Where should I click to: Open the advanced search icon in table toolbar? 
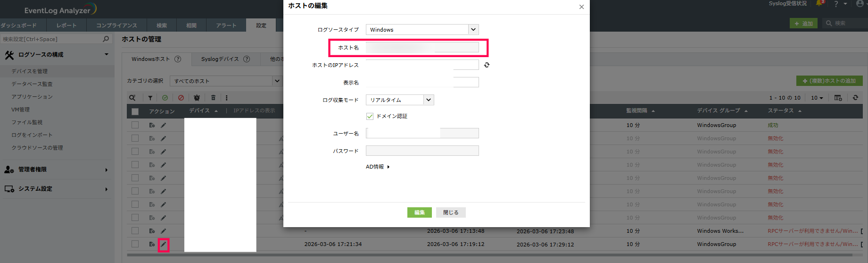coord(132,98)
